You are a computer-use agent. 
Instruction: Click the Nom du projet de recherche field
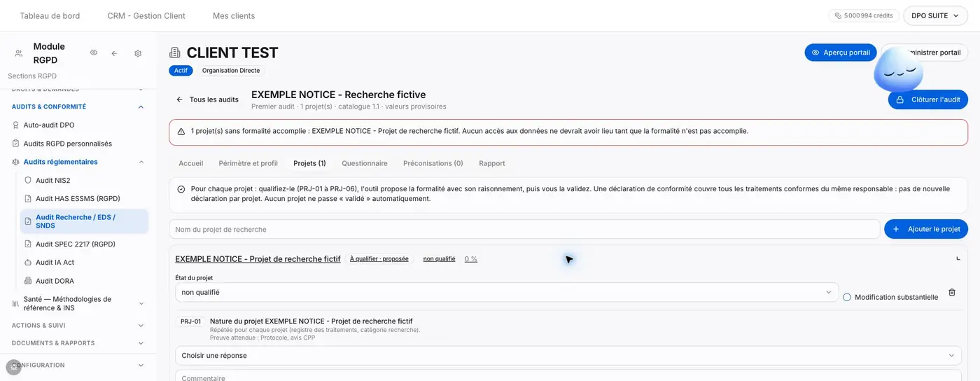(524, 229)
